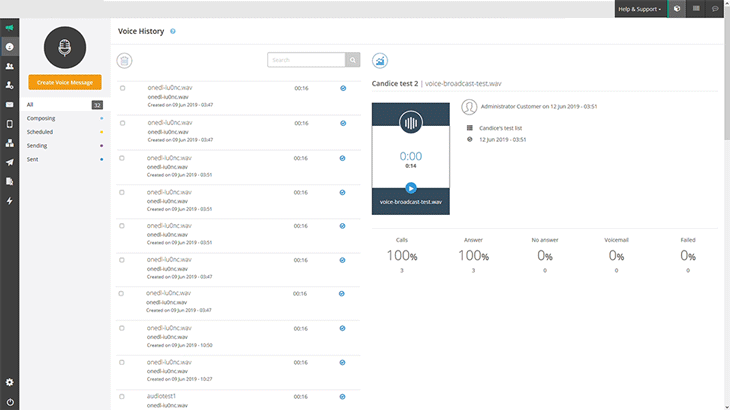This screenshot has height=410, width=730.
Task: Open the statistics chart icon above Candice test 2
Action: click(x=380, y=61)
